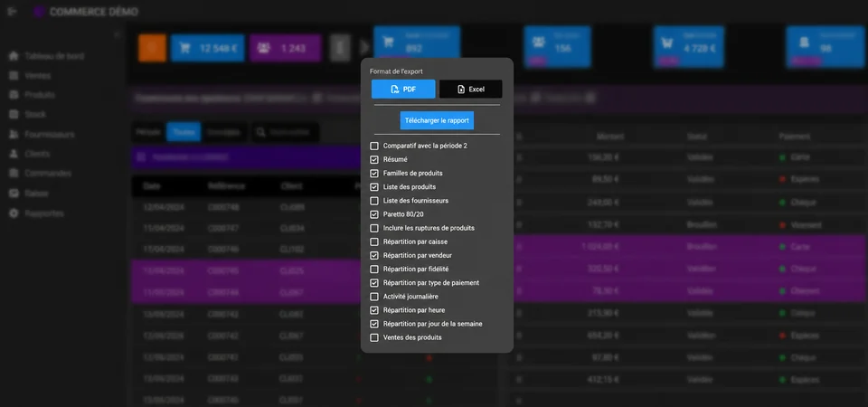868x407 pixels.
Task: Toggle Répartition par type de paiement
Action: click(374, 283)
